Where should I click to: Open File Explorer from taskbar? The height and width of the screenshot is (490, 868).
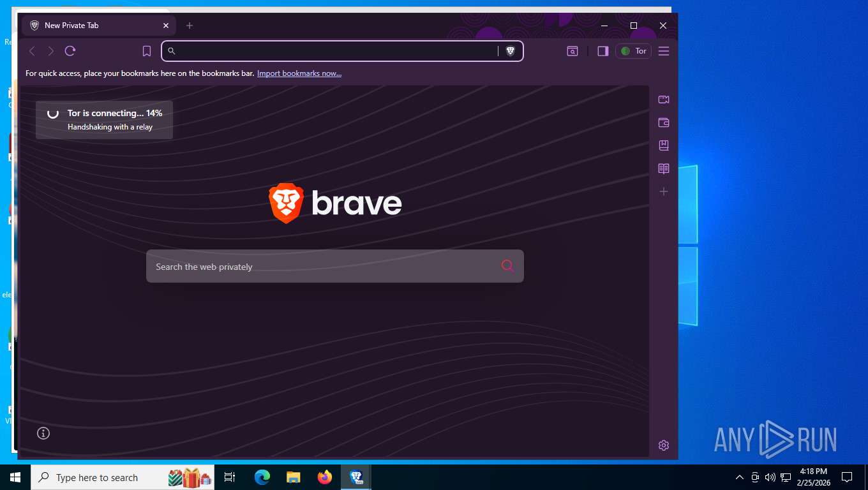coord(294,477)
